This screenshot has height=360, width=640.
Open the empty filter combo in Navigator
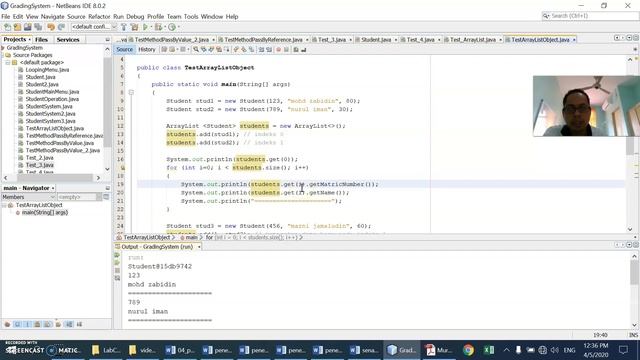click(x=79, y=197)
